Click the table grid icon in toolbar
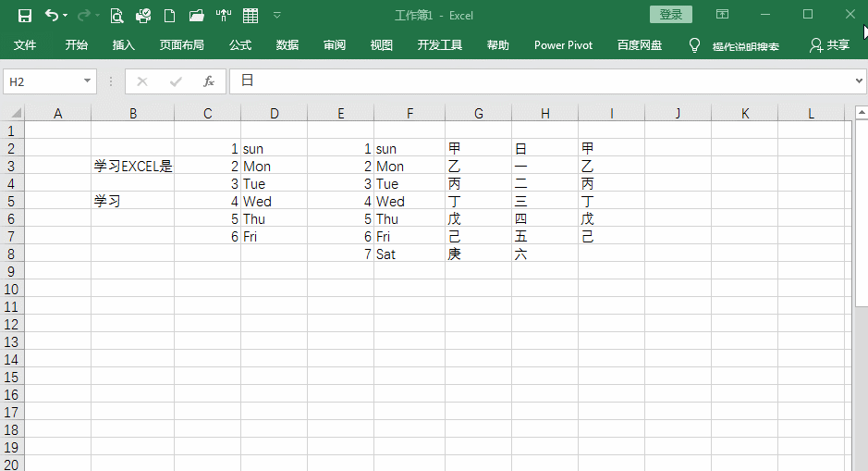The height and width of the screenshot is (471, 868). (251, 16)
